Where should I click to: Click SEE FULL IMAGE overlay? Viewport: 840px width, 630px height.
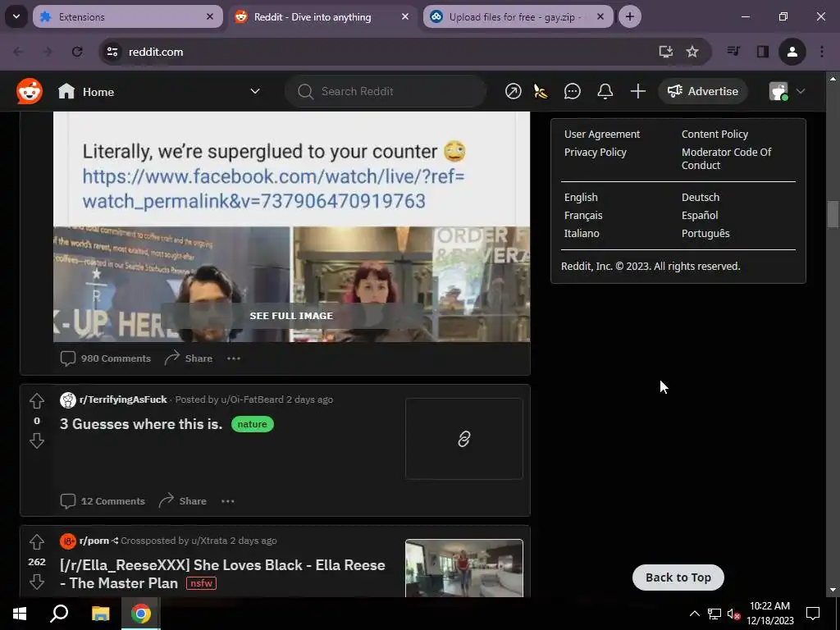coord(291,316)
